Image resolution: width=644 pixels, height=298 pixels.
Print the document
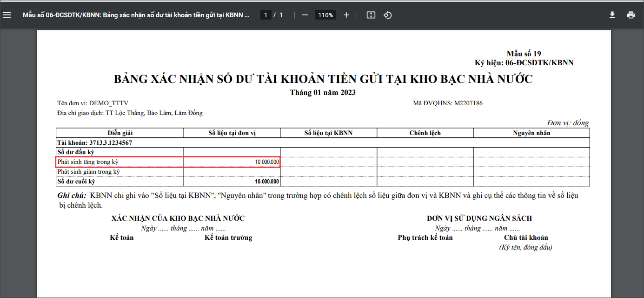coord(631,15)
